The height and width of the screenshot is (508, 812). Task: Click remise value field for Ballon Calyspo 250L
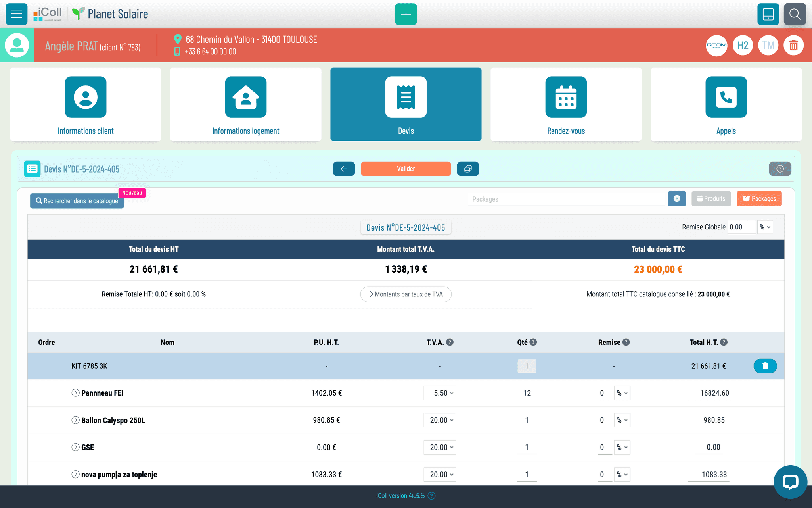click(x=604, y=420)
